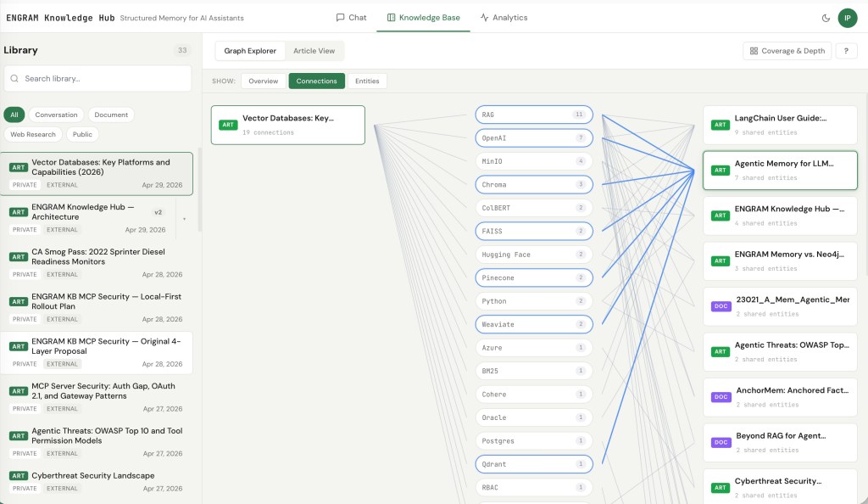Open ENGRAM KB MCP Security Local-First Rollout Plan

pos(97,308)
